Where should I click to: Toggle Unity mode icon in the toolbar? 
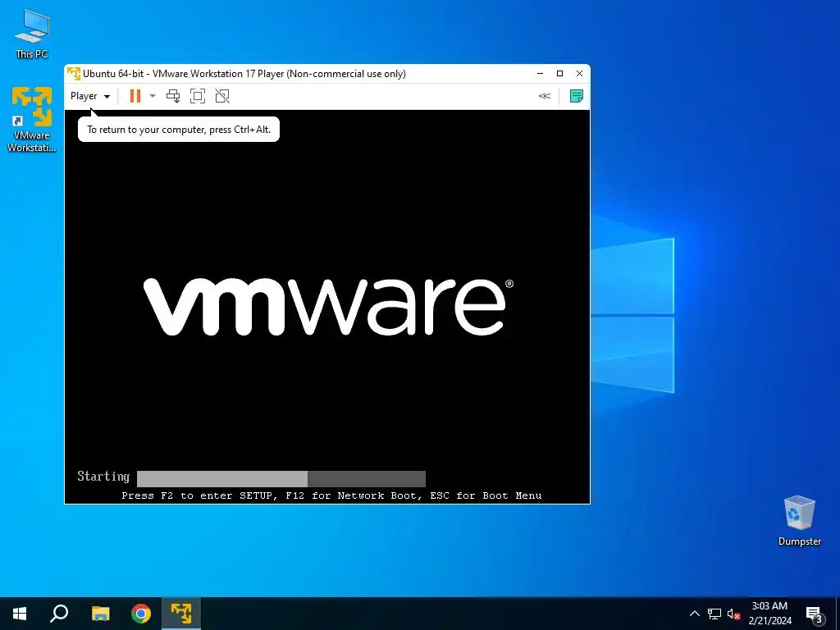[x=222, y=96]
